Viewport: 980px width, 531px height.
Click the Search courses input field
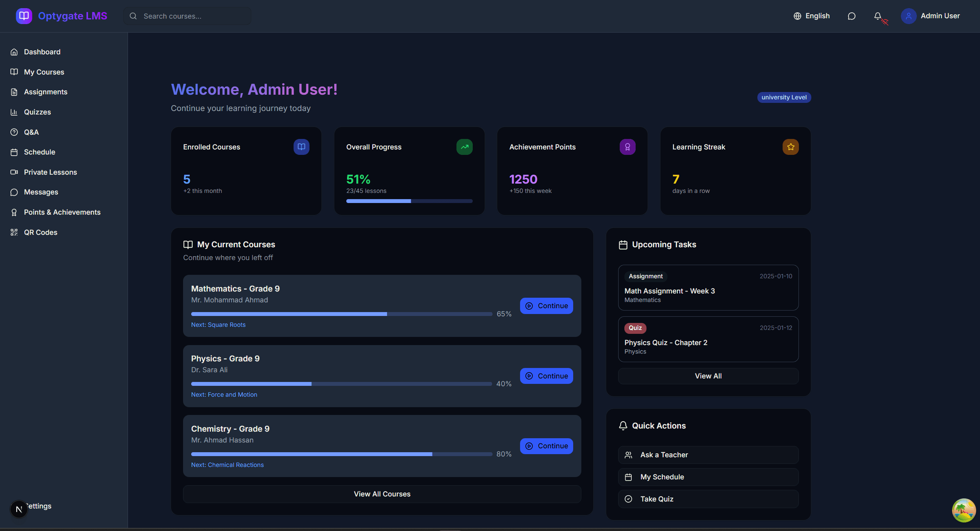[187, 16]
